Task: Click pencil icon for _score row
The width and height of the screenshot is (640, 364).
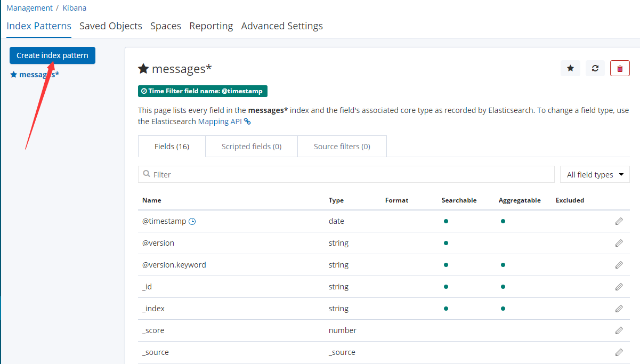Action: click(x=619, y=330)
